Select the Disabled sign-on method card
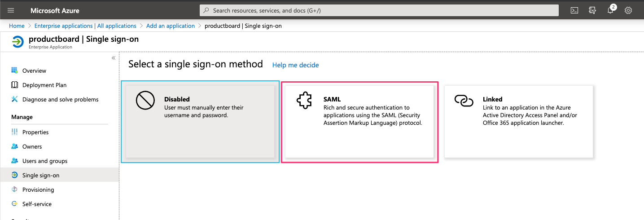Viewport: 644px width, 220px height. [x=200, y=122]
